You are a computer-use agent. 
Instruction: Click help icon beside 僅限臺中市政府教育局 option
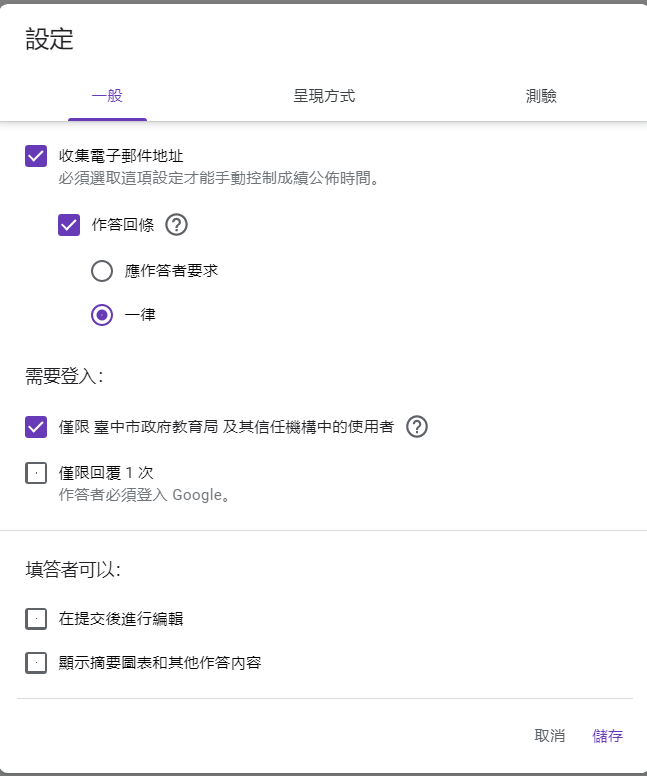click(x=417, y=427)
